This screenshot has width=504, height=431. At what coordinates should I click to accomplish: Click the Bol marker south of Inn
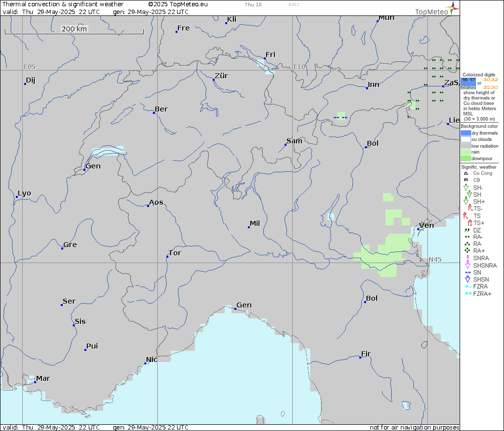366,147
